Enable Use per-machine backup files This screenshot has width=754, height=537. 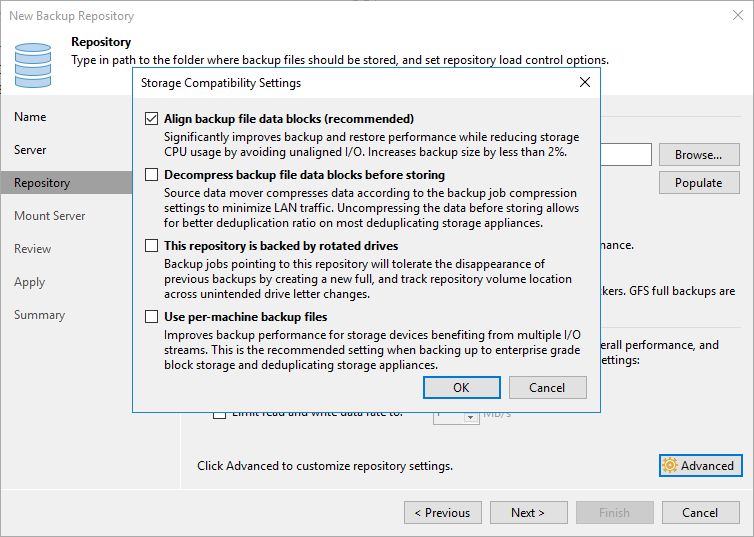pos(151,316)
